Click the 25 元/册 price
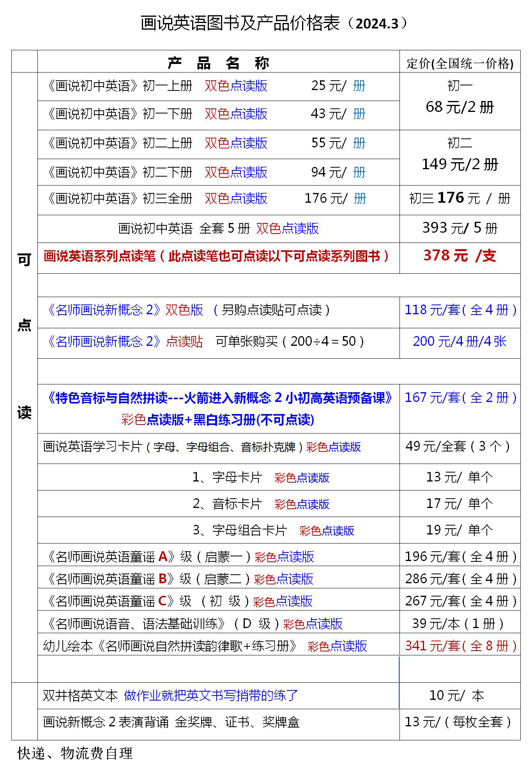This screenshot has height=770, width=532. pos(338,86)
